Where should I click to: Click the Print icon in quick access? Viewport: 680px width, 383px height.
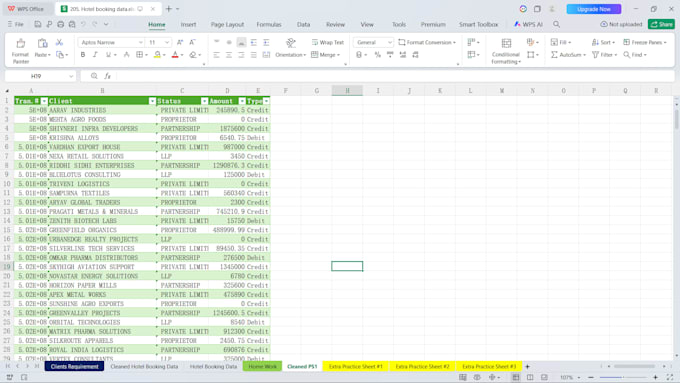(60, 24)
